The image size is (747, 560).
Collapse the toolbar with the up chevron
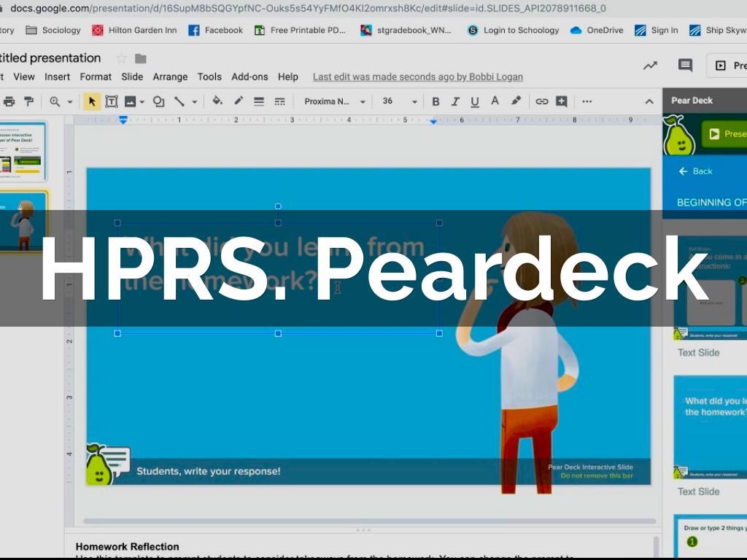(x=649, y=101)
